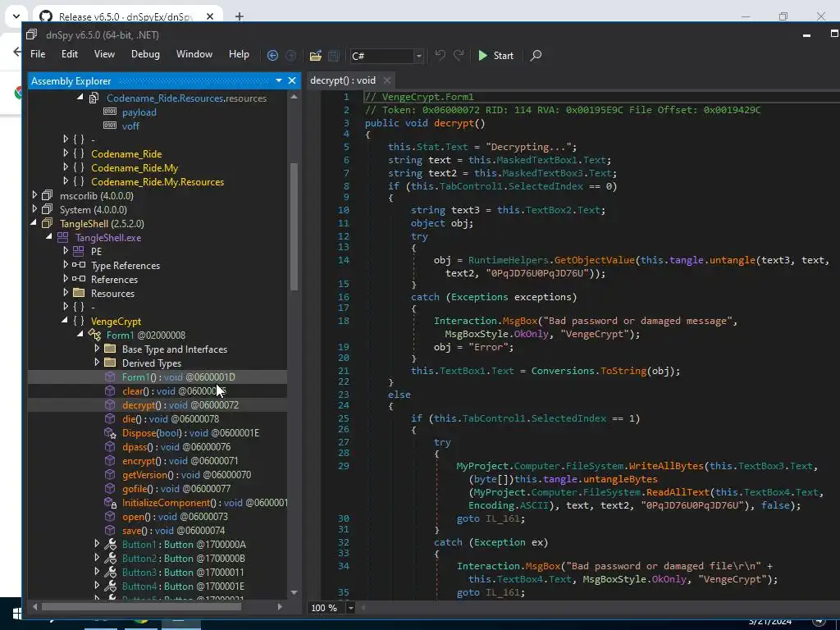Image resolution: width=840 pixels, height=630 pixels.
Task: Click the Assembly Explorer vertical scrollbar thumb
Action: [x=294, y=226]
